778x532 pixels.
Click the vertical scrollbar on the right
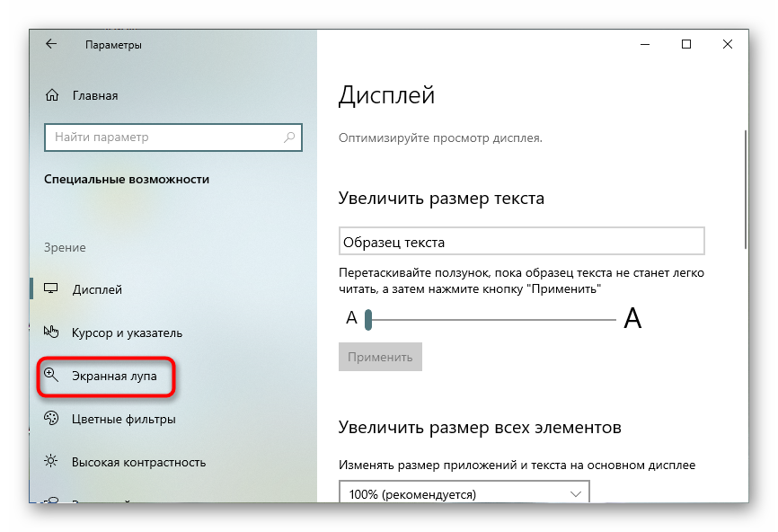(746, 189)
